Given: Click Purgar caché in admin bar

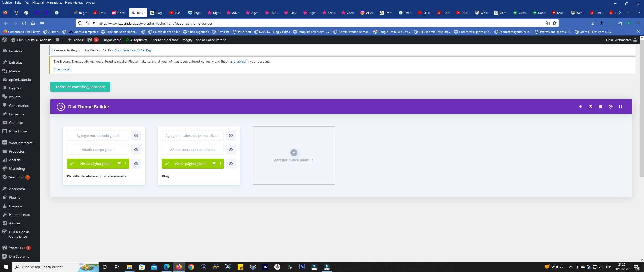Looking at the screenshot, I should click(112, 40).
